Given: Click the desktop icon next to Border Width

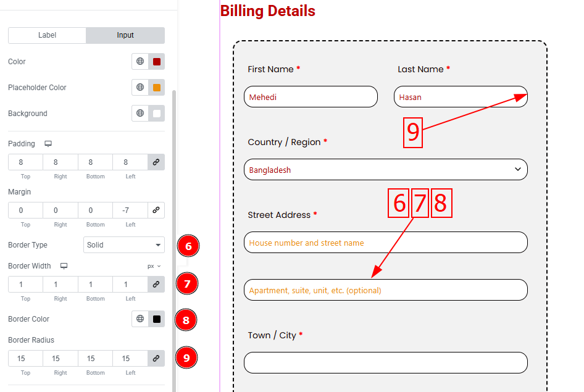Looking at the screenshot, I should [64, 266].
